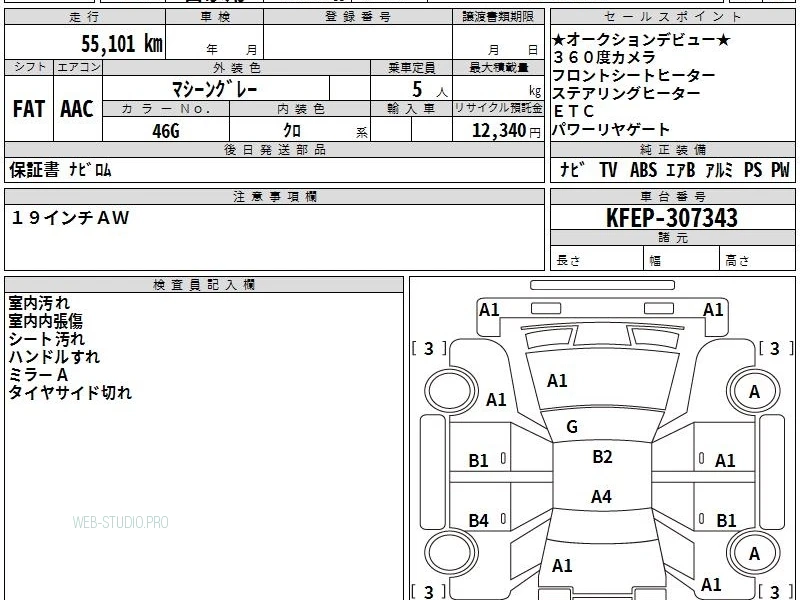800x600 pixels.
Task: Select the ハンドルすれ inspector note
Action: (54, 357)
